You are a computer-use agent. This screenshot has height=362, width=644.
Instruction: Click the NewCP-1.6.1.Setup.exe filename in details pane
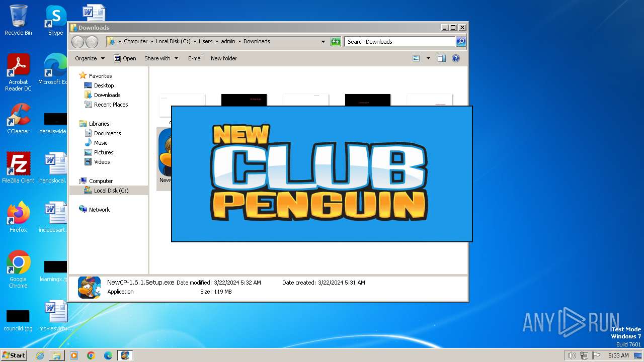coord(140,283)
